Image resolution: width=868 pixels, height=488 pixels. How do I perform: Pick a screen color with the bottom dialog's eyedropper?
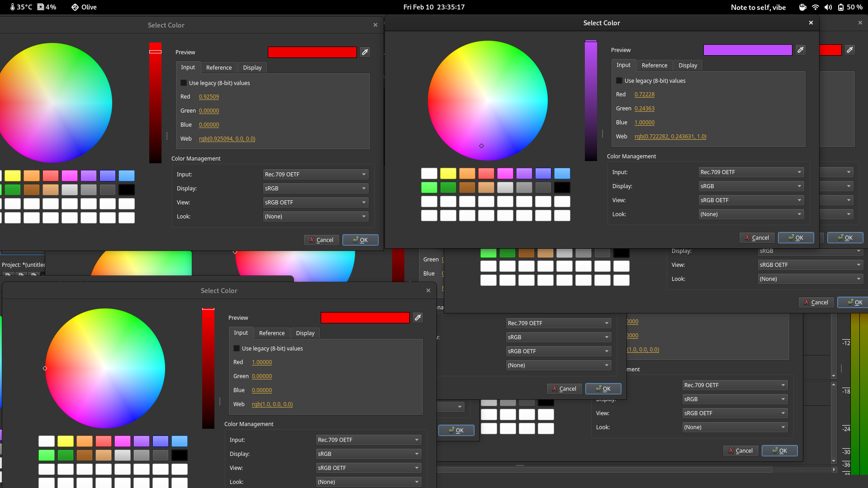click(x=417, y=317)
